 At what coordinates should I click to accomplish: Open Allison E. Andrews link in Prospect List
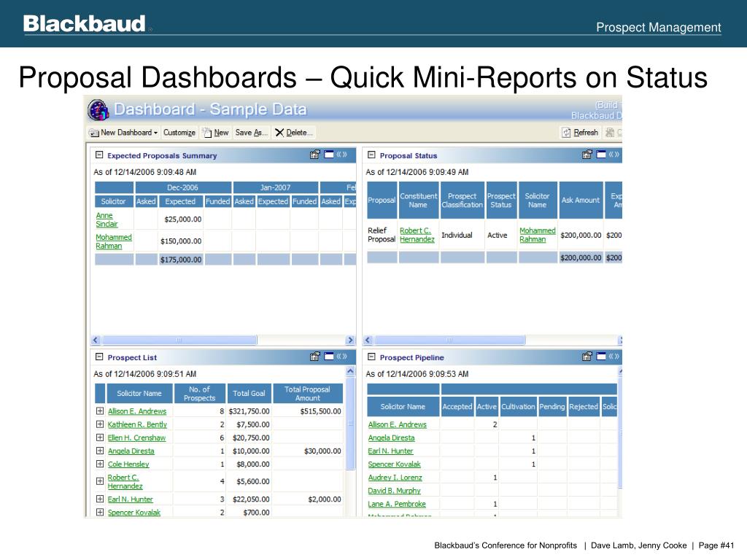(x=136, y=411)
